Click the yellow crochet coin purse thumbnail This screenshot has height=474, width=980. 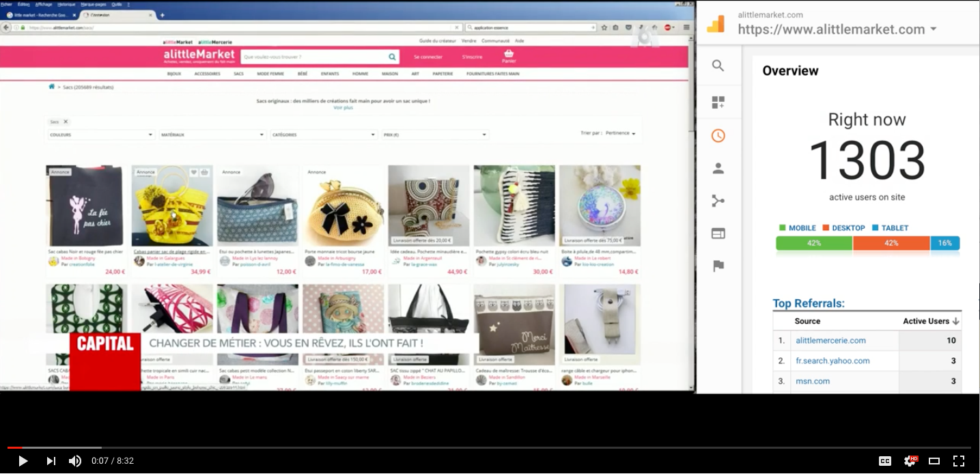click(343, 206)
